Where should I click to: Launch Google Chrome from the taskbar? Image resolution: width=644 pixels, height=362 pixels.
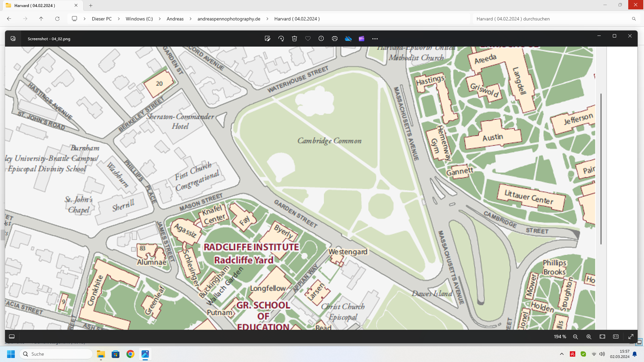pyautogui.click(x=130, y=354)
